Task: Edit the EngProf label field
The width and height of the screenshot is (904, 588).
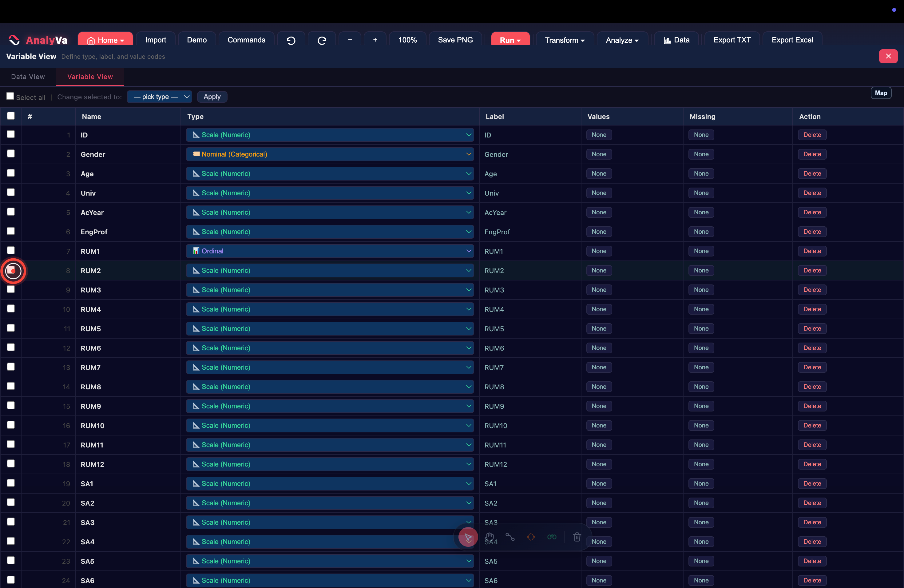Action: tap(530, 232)
